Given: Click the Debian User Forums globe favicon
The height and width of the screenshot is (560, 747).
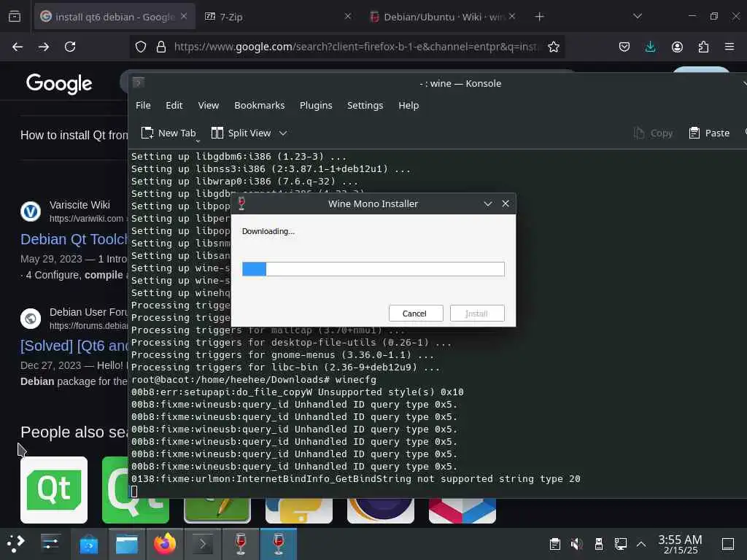Looking at the screenshot, I should click(31, 318).
